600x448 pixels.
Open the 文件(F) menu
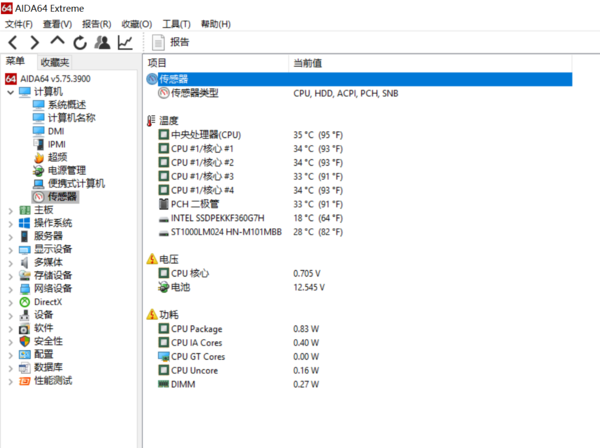pyautogui.click(x=18, y=24)
